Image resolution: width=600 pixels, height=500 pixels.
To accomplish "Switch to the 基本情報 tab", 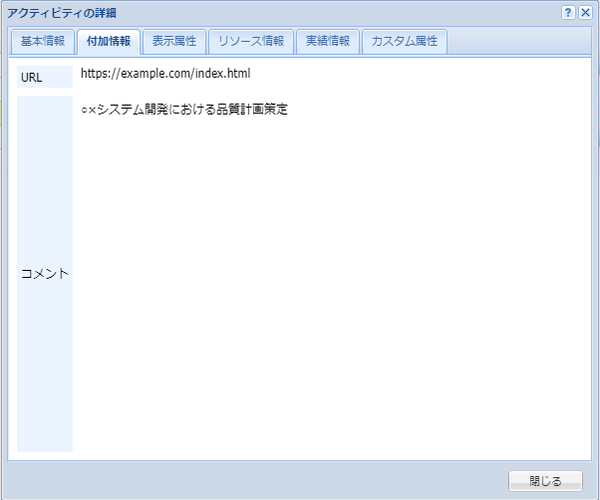I will (42, 41).
